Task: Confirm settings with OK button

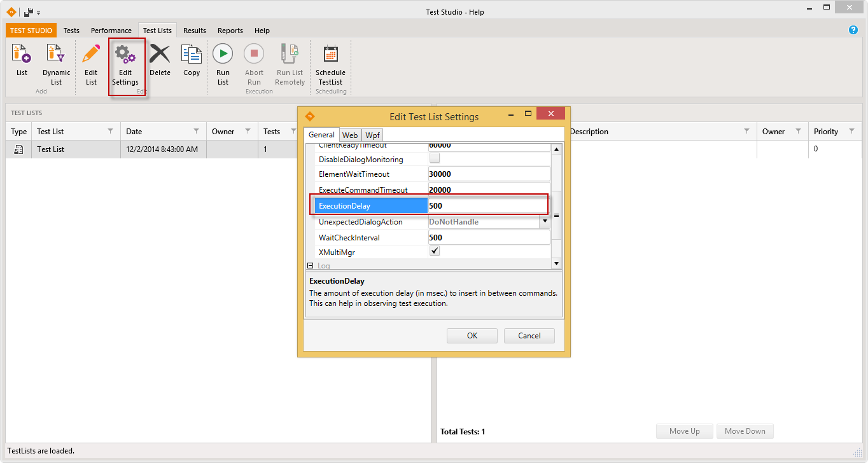Action: 472,336
